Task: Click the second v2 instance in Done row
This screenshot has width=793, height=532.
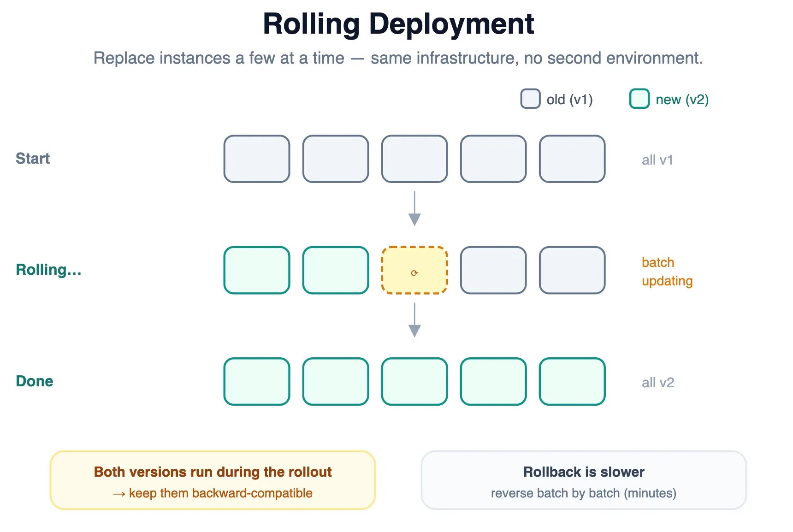Action: [336, 382]
